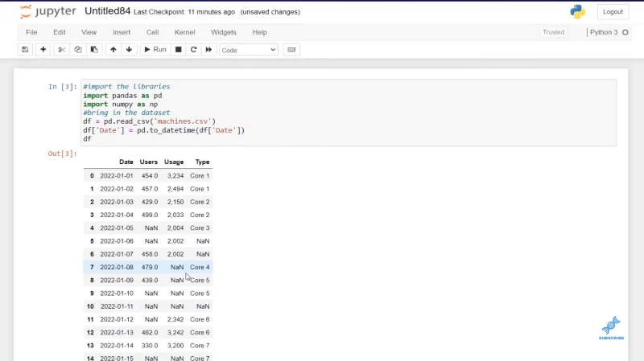
Task: Click into the code cell editor
Action: pyautogui.click(x=349, y=113)
